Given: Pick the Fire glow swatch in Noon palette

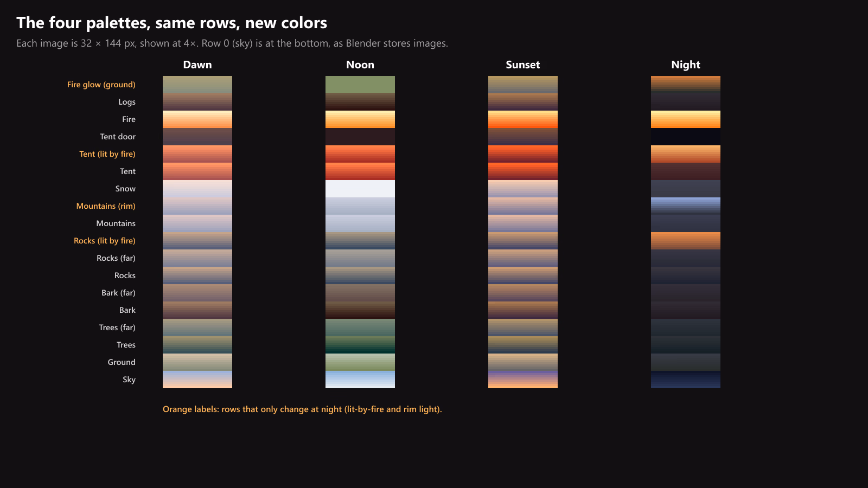Looking at the screenshot, I should [360, 85].
